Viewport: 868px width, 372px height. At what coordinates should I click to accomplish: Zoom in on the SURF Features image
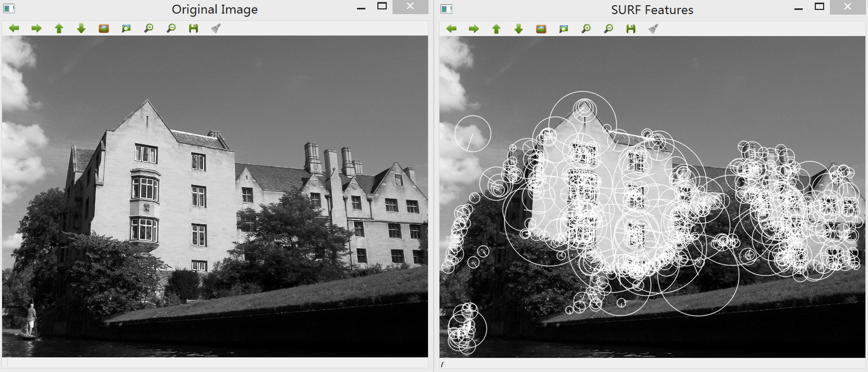[x=586, y=29]
